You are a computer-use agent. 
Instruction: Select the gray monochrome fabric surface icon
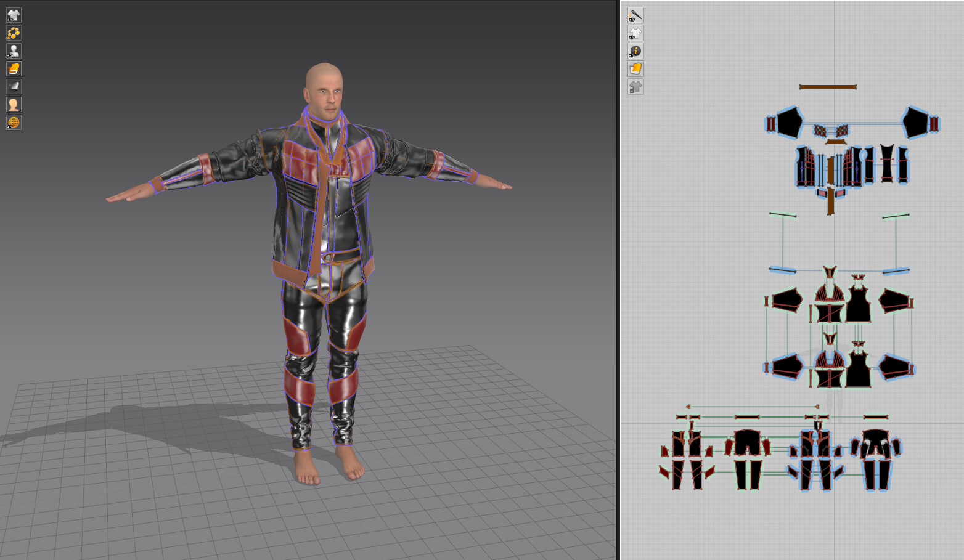[14, 86]
